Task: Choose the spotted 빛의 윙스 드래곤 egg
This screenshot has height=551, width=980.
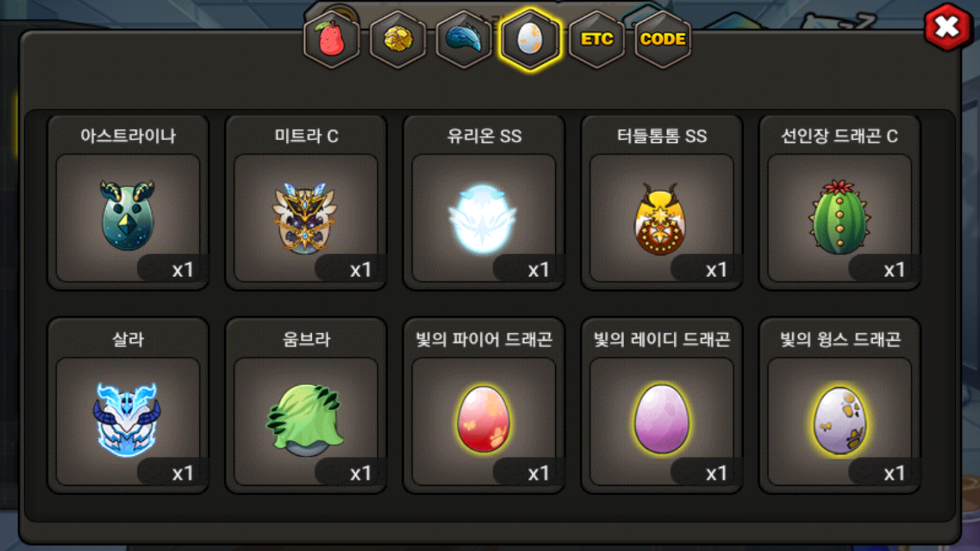Action: pyautogui.click(x=840, y=420)
